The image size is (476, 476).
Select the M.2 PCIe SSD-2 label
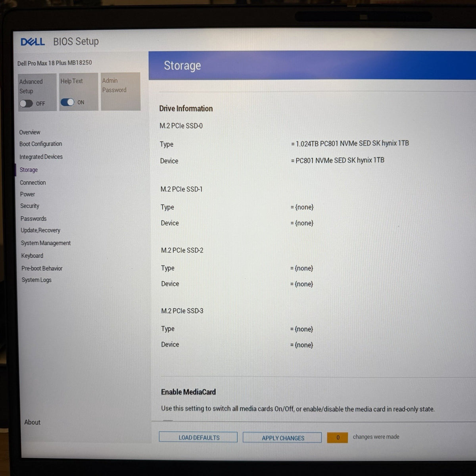click(182, 250)
